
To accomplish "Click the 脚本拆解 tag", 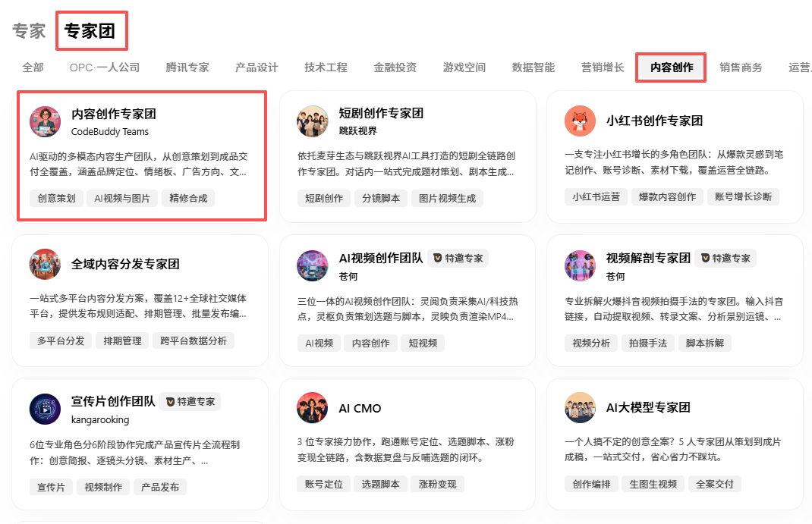I will 705,344.
